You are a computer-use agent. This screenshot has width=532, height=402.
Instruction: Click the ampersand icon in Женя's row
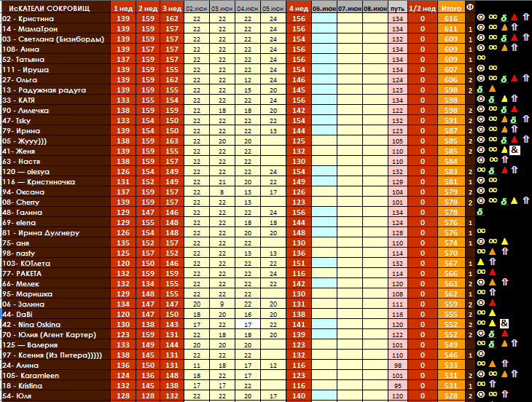pos(514,150)
